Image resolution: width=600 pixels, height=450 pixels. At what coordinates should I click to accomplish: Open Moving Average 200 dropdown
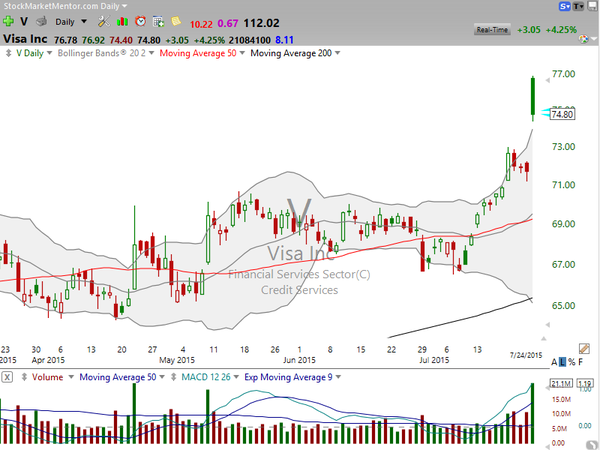338,53
